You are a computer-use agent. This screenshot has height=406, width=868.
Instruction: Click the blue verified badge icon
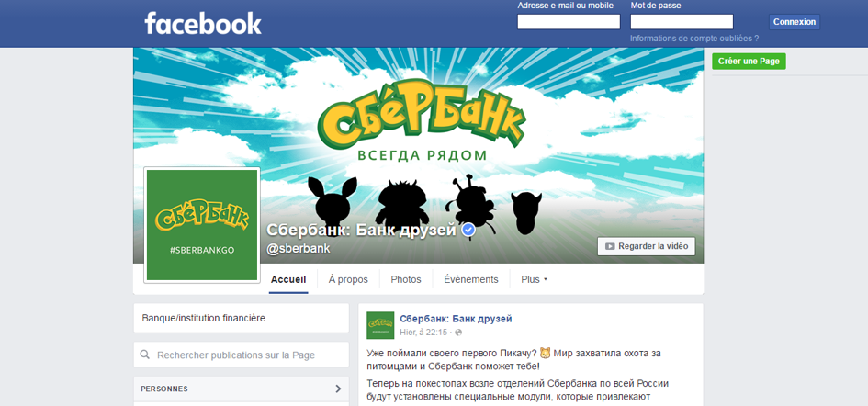click(468, 230)
